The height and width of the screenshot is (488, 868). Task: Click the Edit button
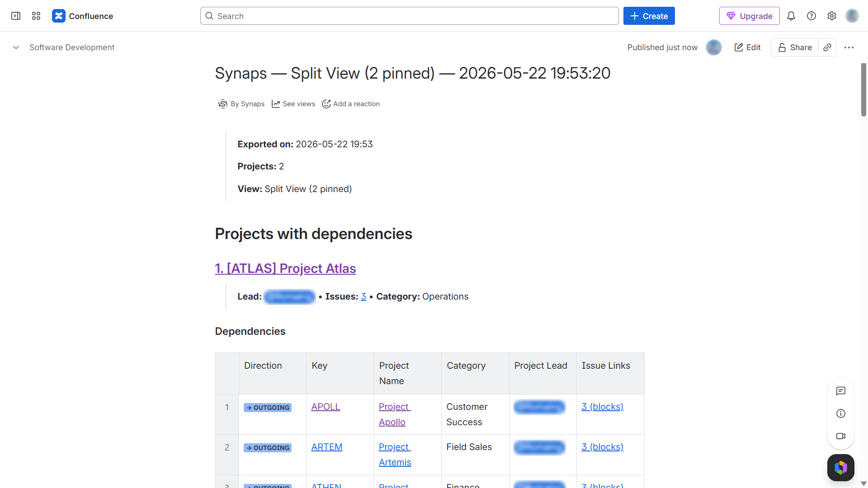(747, 47)
